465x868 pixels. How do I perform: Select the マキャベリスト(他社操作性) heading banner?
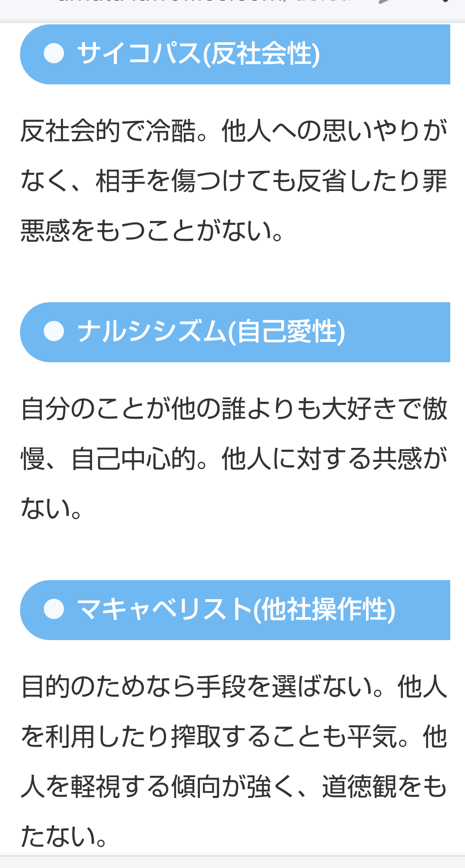tap(235, 610)
